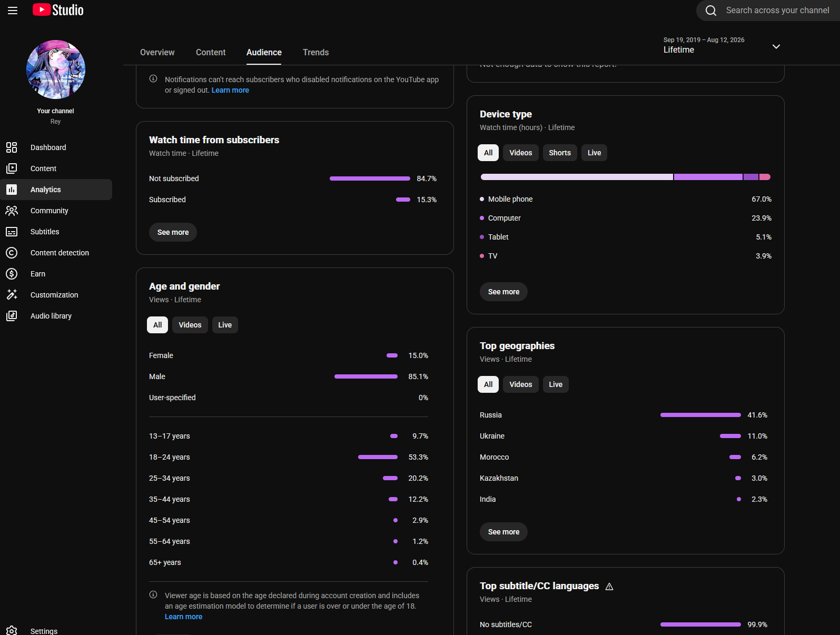840x635 pixels.
Task: Select Live filter in Age and gender
Action: [225, 325]
